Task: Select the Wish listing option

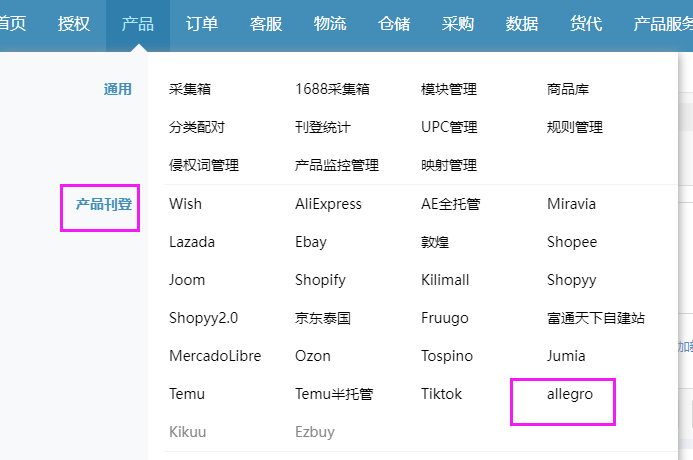Action: [x=186, y=204]
